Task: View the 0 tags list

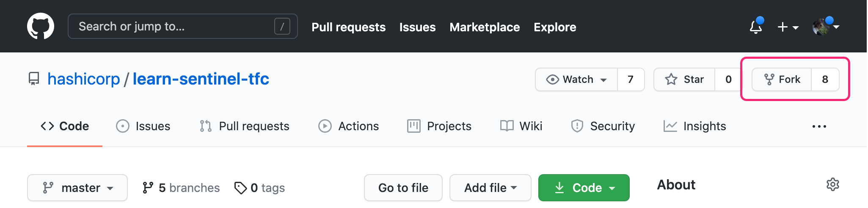Action: (259, 188)
